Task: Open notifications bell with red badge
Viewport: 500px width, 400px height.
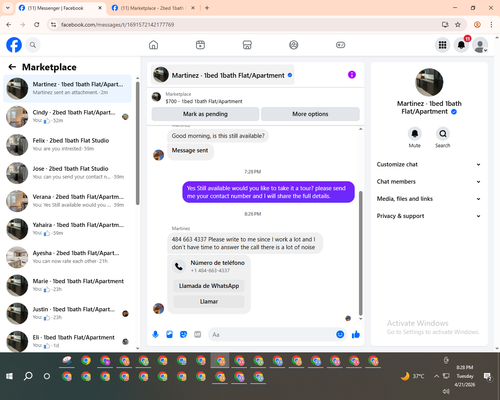Action: click(461, 45)
